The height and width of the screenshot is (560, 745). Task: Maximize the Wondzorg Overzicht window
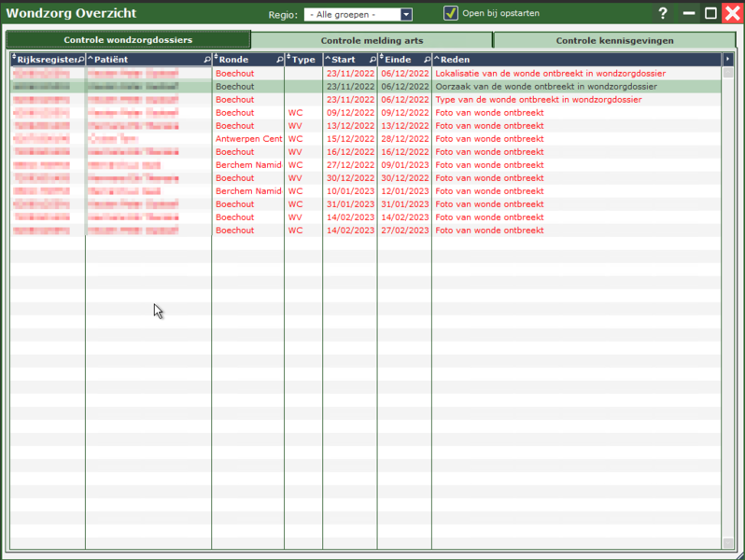[710, 14]
